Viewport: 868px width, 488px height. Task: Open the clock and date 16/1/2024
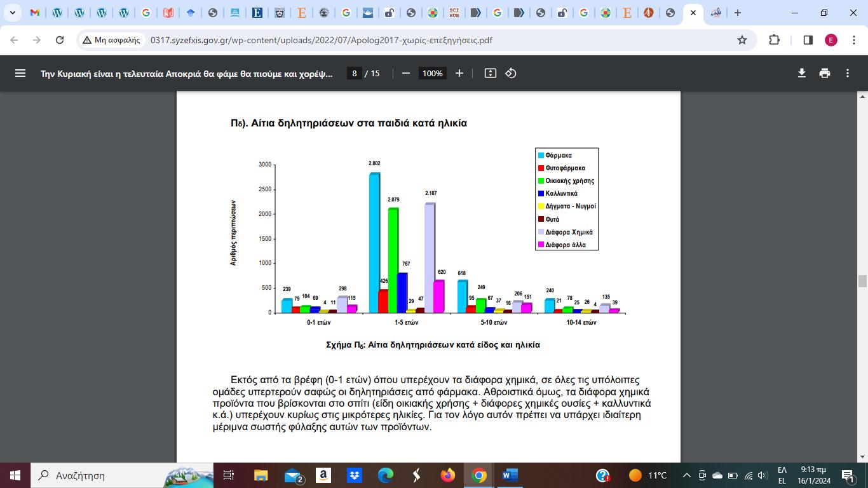coord(813,475)
